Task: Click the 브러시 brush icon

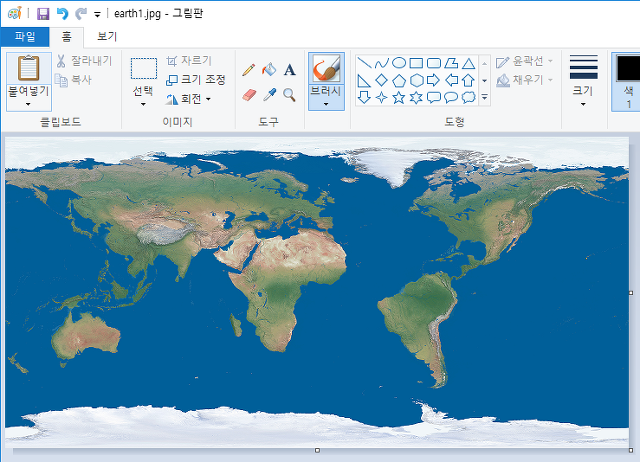Action: click(326, 69)
